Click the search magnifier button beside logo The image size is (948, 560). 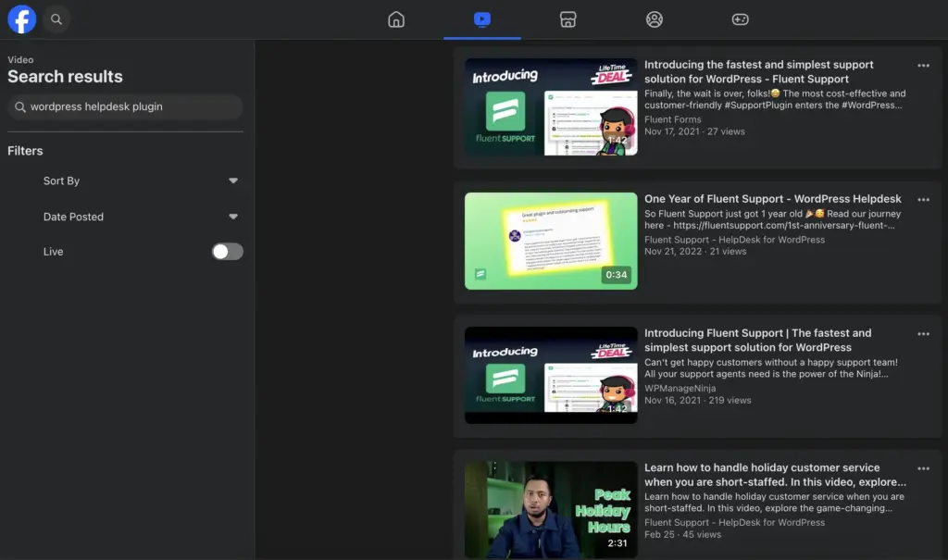56,19
